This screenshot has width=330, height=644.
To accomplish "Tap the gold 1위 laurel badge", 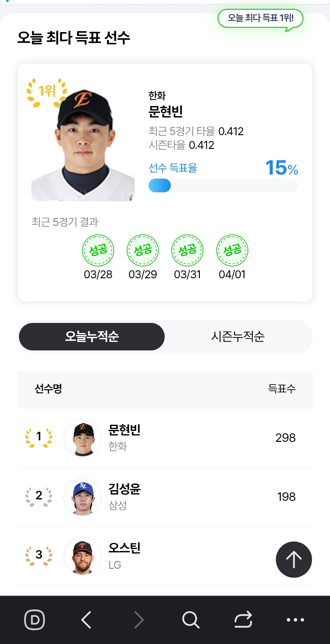I will [x=47, y=92].
